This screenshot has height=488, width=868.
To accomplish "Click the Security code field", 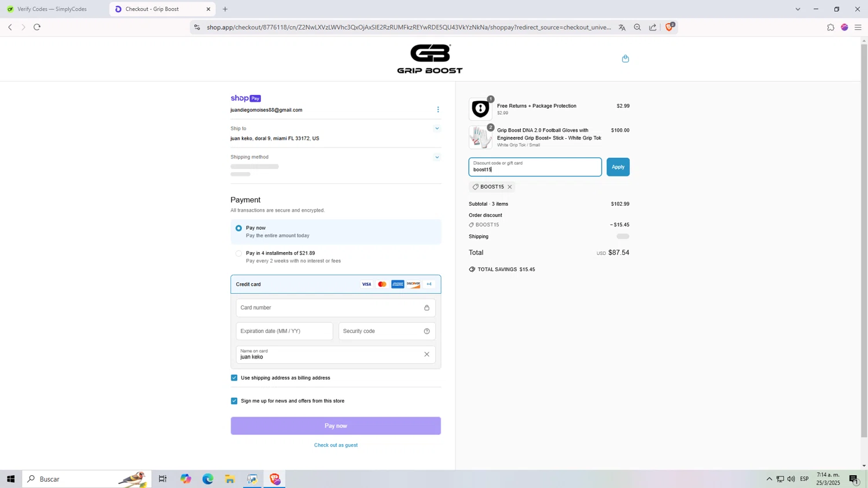I will pyautogui.click(x=387, y=331).
